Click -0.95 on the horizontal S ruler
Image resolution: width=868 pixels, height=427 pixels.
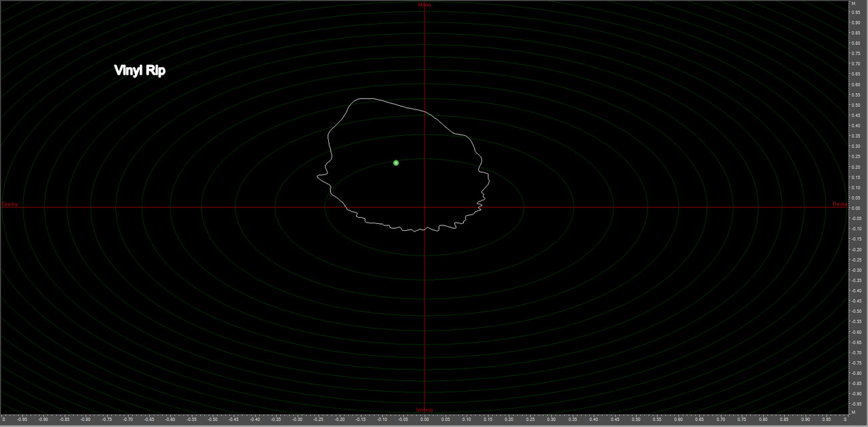coord(22,420)
